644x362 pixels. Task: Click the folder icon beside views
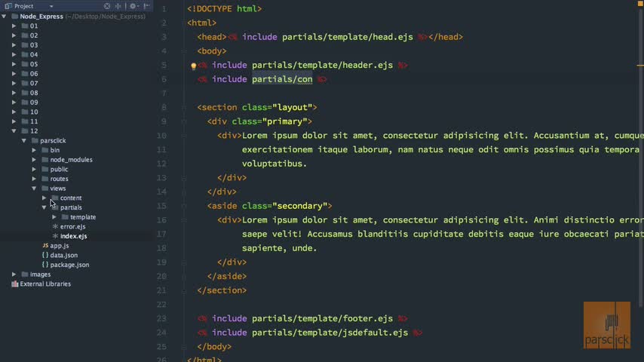coord(44,189)
